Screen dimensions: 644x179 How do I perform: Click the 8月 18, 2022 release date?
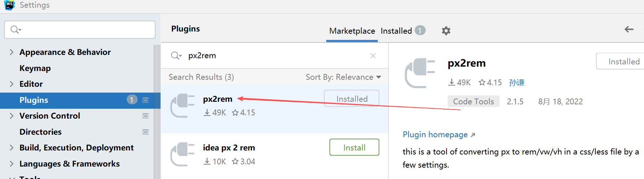point(560,101)
